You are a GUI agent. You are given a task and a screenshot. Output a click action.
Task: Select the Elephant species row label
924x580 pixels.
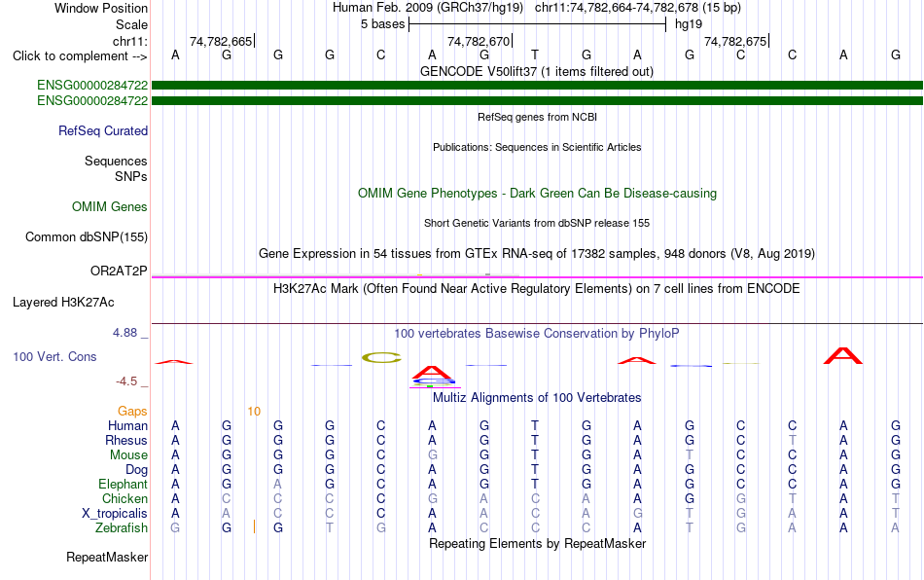(123, 484)
